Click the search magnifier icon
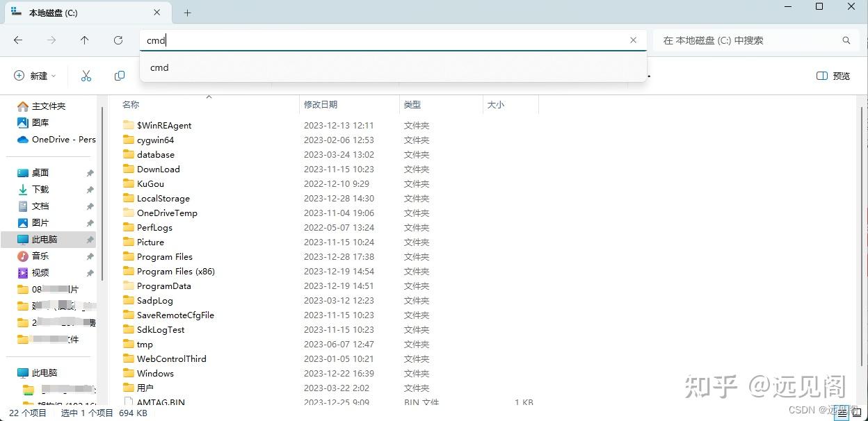The height and width of the screenshot is (421, 868). [x=846, y=41]
